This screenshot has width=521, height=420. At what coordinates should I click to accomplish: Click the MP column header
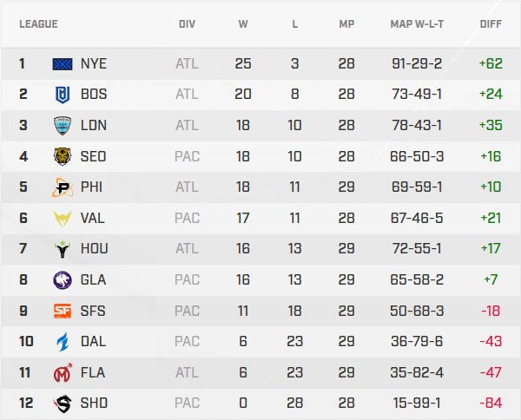point(346,24)
